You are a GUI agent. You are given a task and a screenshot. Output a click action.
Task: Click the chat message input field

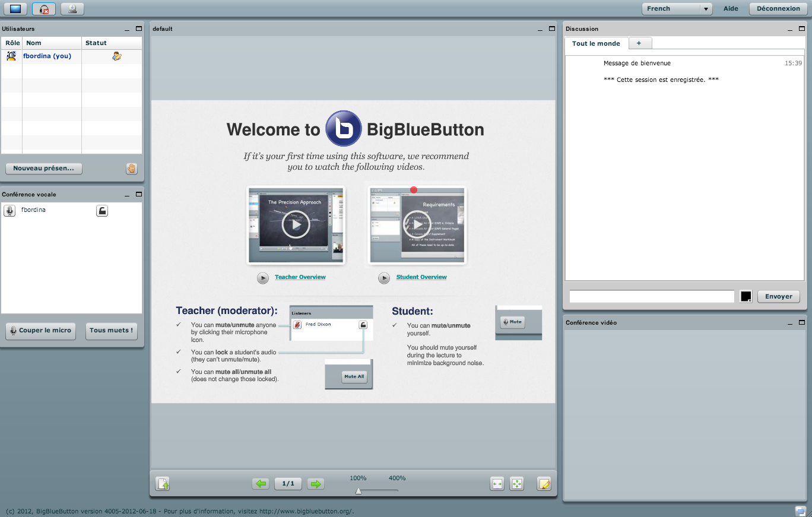tap(652, 296)
